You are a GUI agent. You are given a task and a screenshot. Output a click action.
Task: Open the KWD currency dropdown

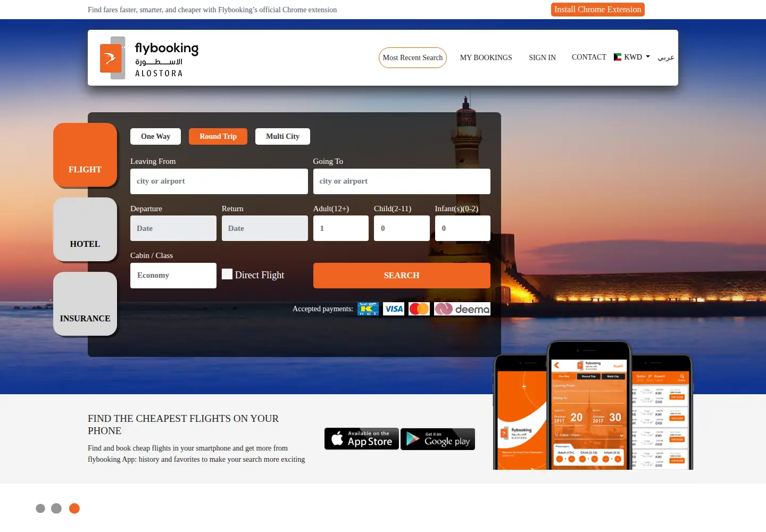(632, 57)
